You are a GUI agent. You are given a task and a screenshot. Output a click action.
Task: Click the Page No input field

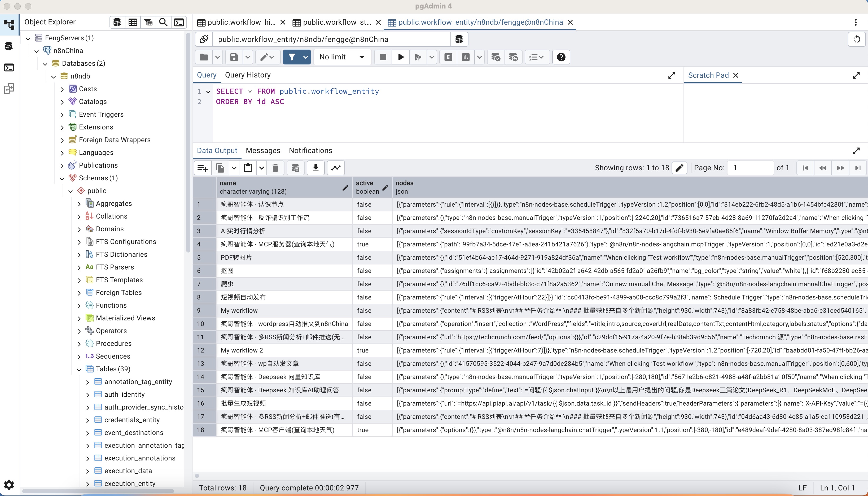(750, 168)
